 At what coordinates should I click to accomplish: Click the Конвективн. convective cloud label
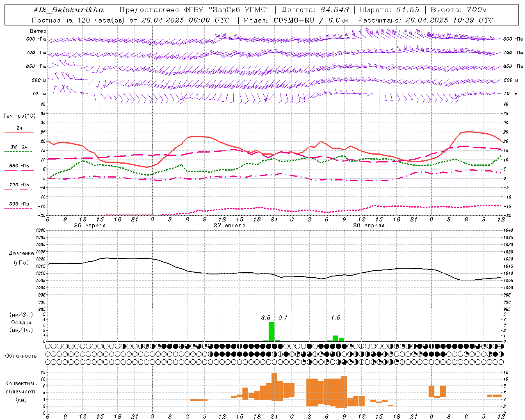click(x=21, y=383)
